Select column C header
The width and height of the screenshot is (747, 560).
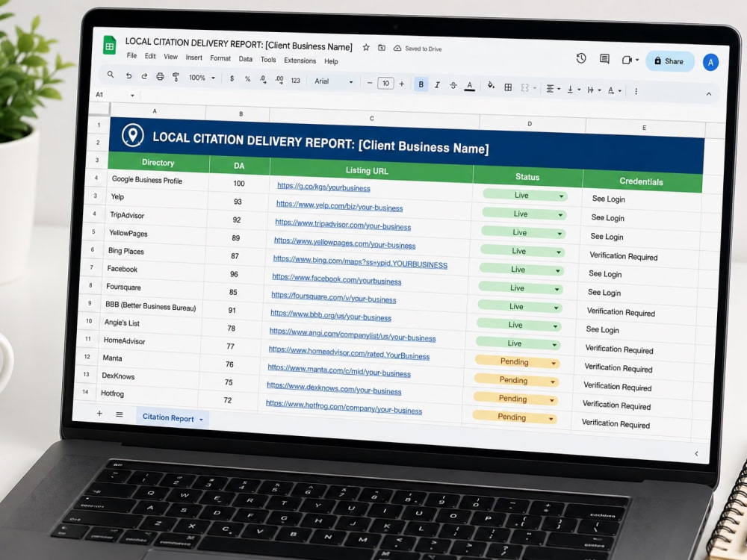(x=372, y=119)
